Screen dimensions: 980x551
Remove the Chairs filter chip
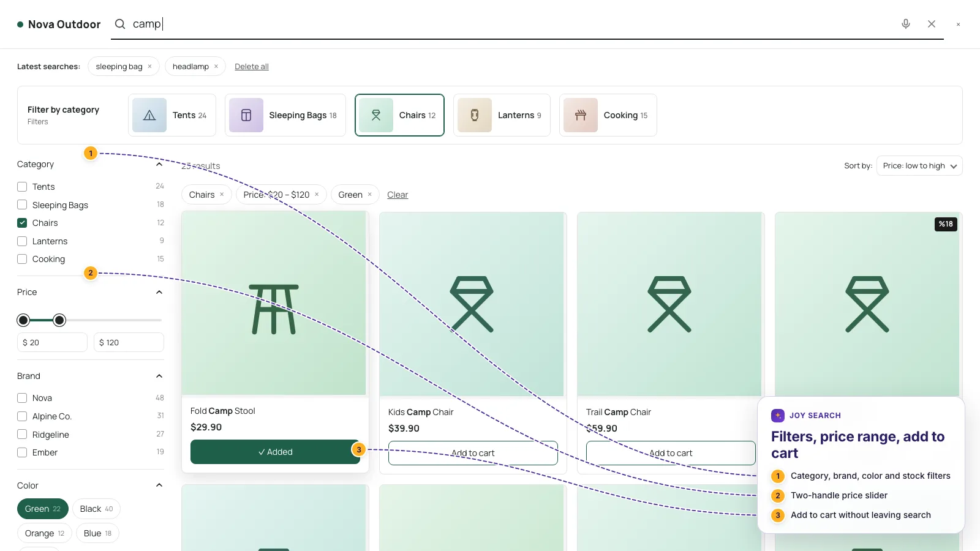[x=222, y=195]
